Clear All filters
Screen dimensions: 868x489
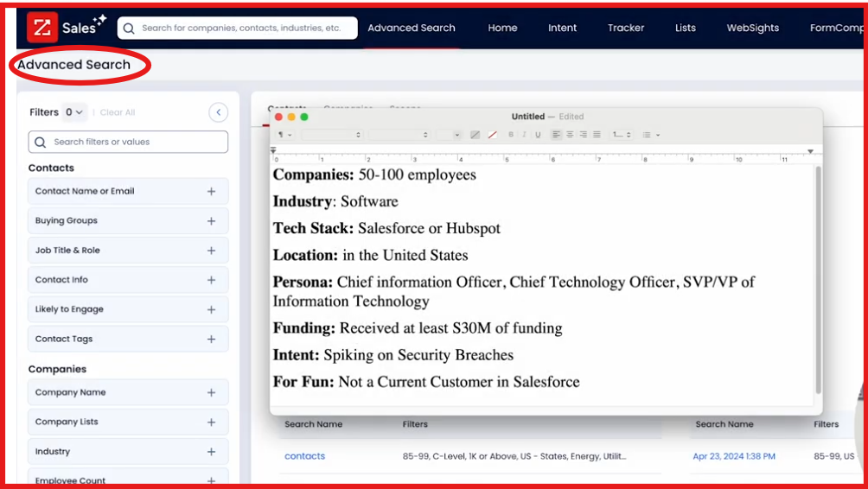[x=118, y=112]
